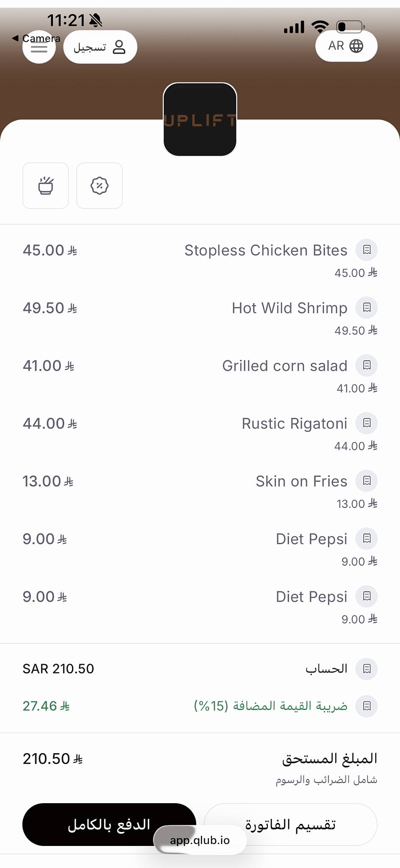400x868 pixels.
Task: Expand the 15% VAT tax row
Action: [200, 706]
